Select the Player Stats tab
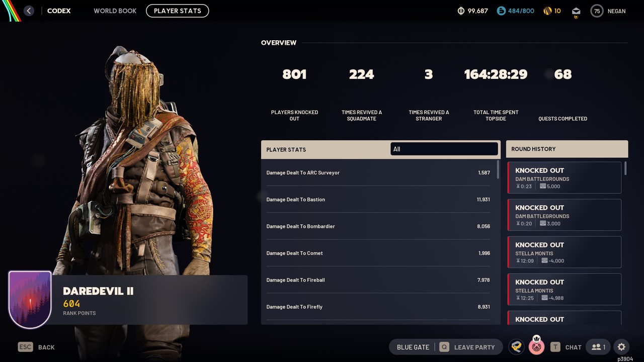644x362 pixels. [178, 11]
